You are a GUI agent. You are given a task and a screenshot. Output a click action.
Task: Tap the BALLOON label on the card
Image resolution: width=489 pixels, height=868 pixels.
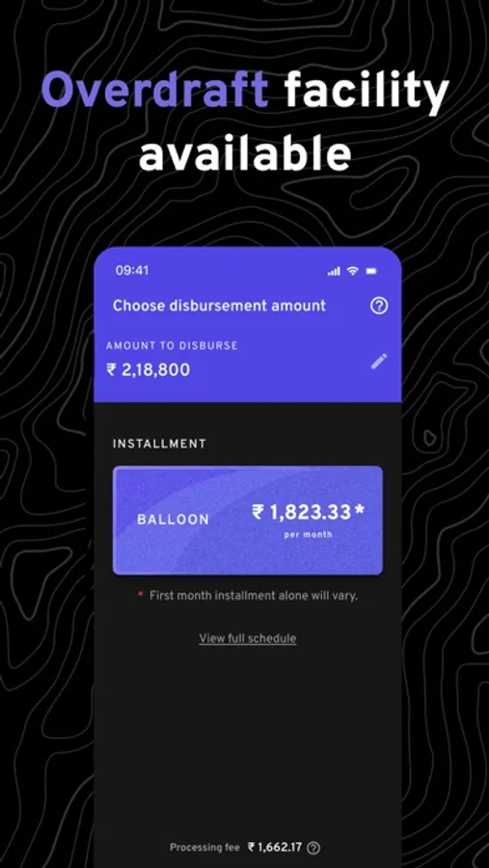pyautogui.click(x=174, y=520)
